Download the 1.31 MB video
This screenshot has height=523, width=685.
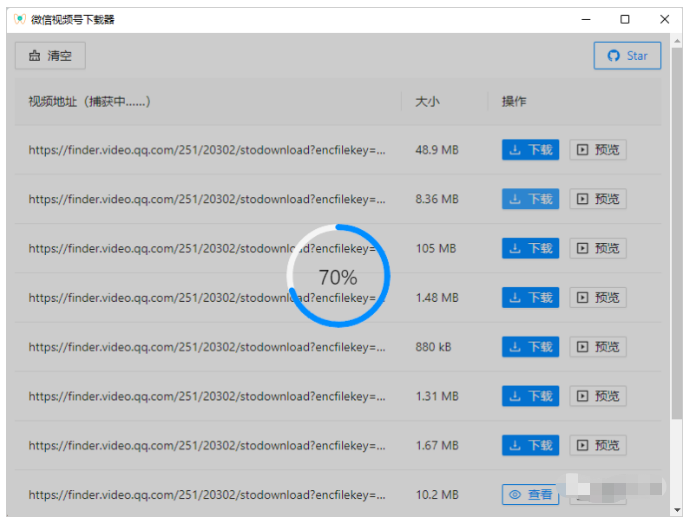[530, 396]
